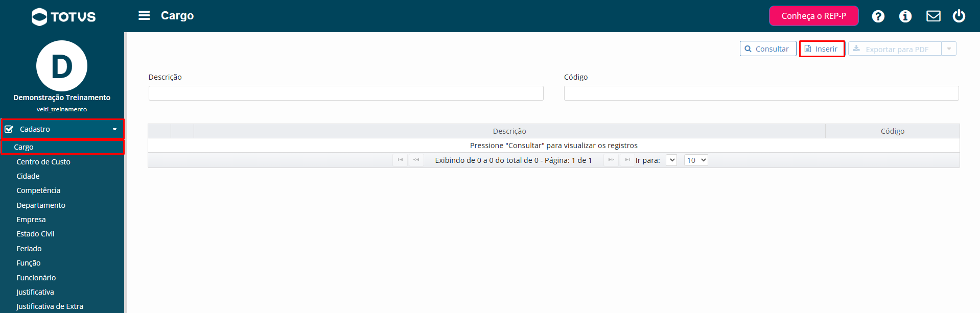The height and width of the screenshot is (313, 980).
Task: Focus the Descrição input field
Action: (x=346, y=93)
